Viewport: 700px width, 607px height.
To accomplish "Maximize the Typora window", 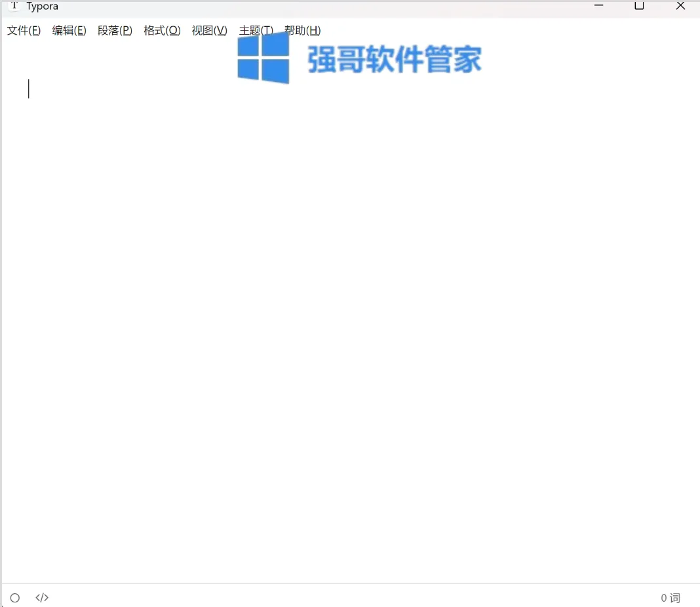I will 639,5.
